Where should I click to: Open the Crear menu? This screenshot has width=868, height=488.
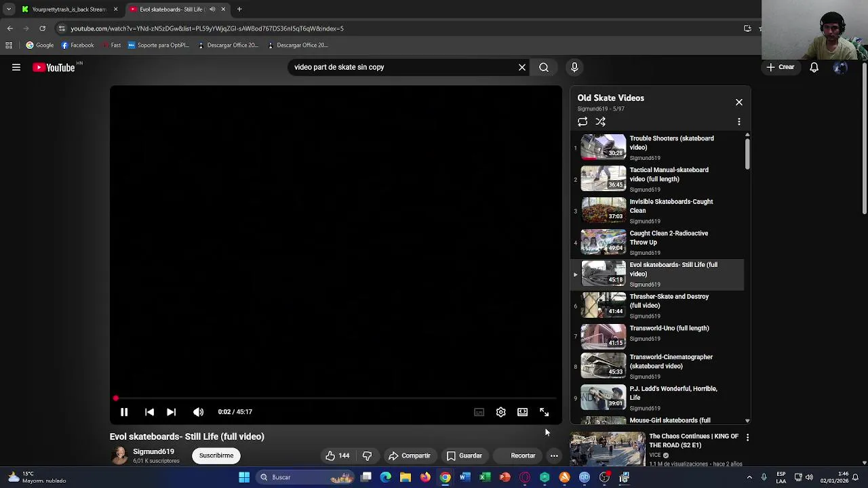(x=781, y=67)
